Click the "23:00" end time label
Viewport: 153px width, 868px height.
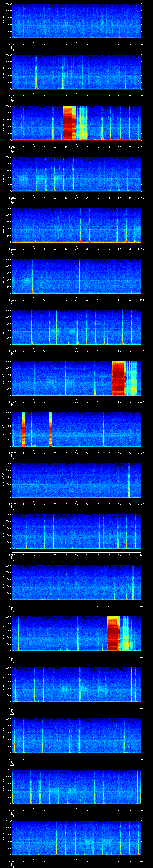(x=141, y=44)
